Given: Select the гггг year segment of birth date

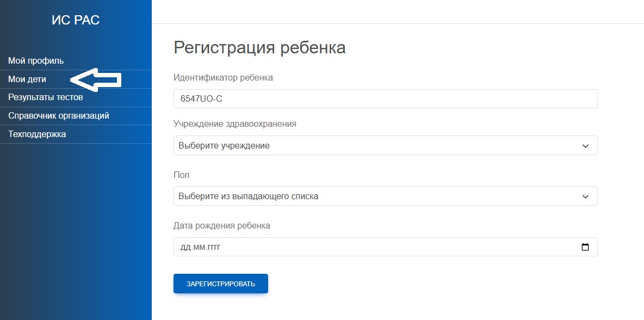Looking at the screenshot, I should (213, 247).
